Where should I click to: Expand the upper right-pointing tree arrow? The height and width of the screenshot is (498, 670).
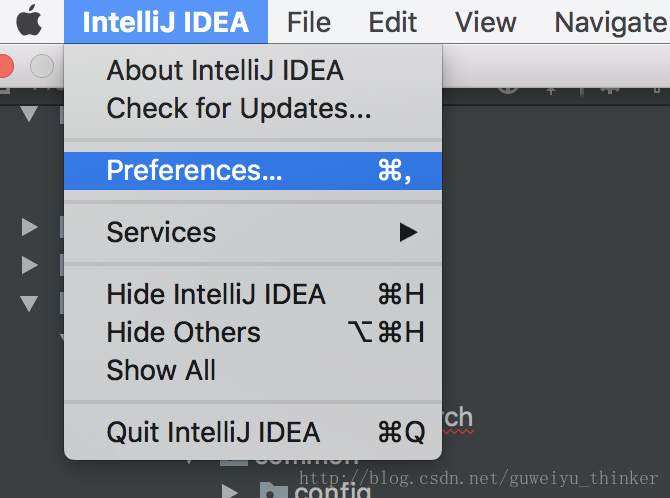(x=29, y=227)
